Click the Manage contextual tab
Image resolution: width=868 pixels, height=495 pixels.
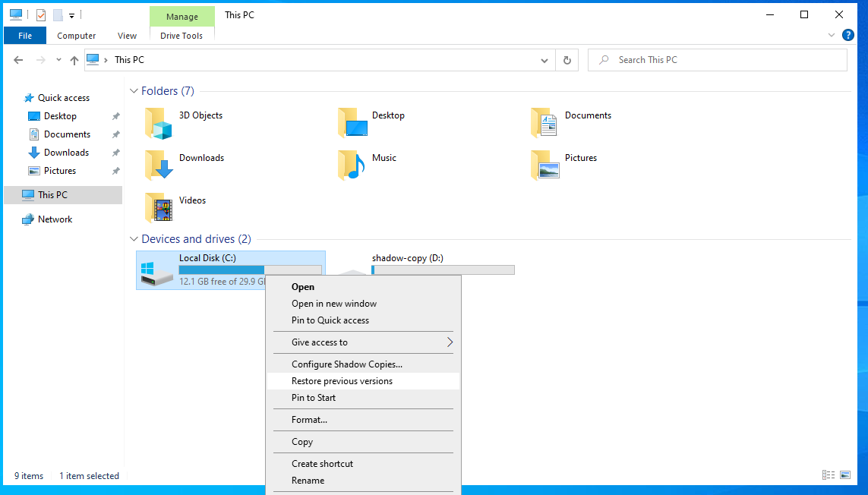182,17
